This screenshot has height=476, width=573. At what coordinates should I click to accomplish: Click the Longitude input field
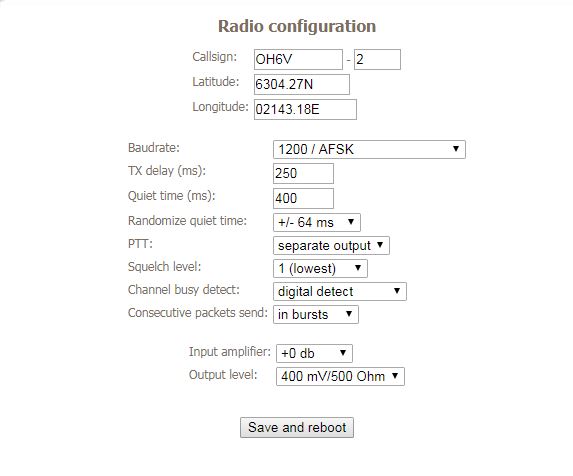pos(305,109)
